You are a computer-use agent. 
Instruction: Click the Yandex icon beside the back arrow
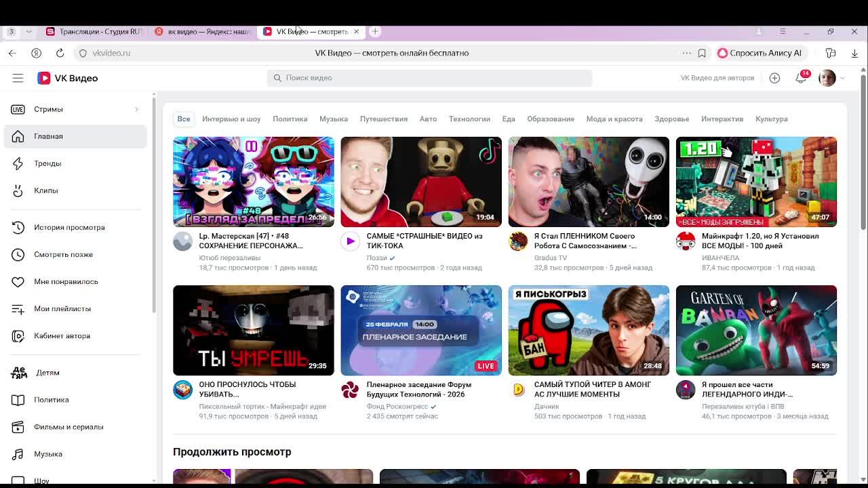coord(36,53)
